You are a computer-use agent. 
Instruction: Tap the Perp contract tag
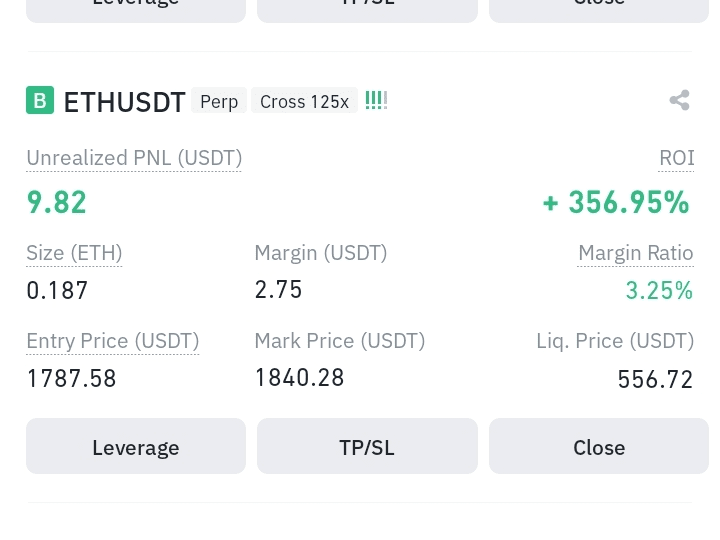pyautogui.click(x=219, y=101)
